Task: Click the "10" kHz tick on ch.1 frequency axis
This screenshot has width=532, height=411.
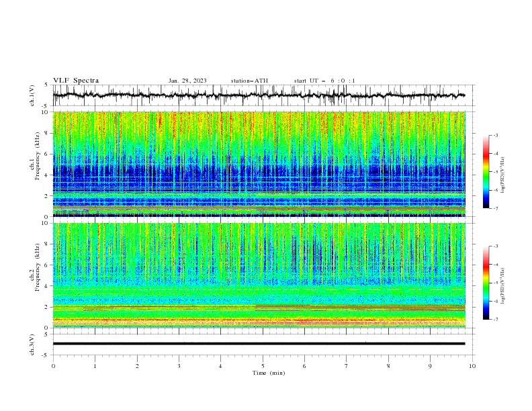Action: pos(46,112)
